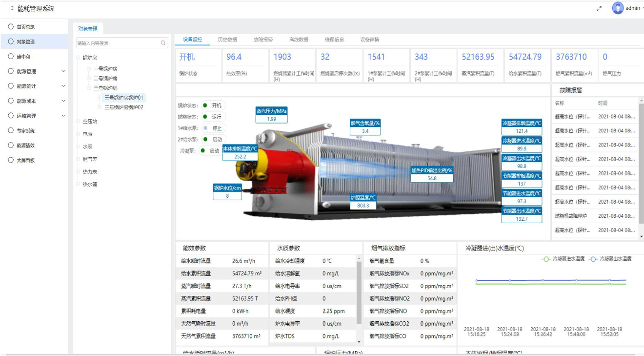This screenshot has height=356, width=644.
Task: Click the grid menu icon beside 能耗管理系统
Action: click(x=12, y=8)
